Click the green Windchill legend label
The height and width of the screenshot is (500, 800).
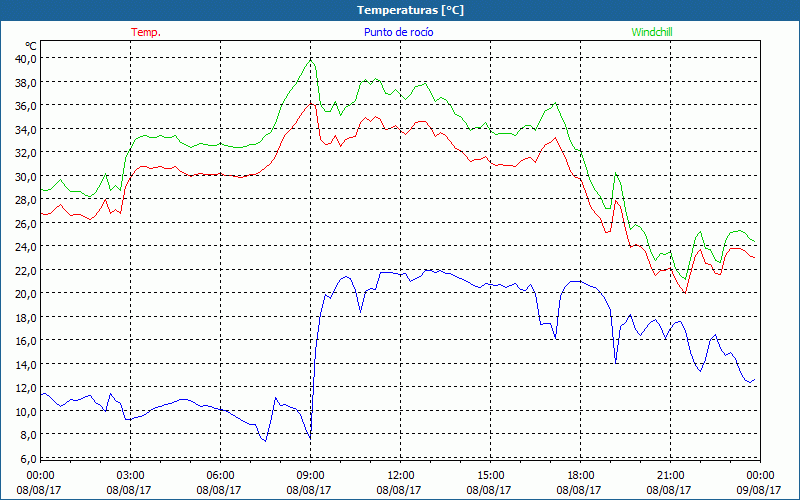tap(652, 32)
